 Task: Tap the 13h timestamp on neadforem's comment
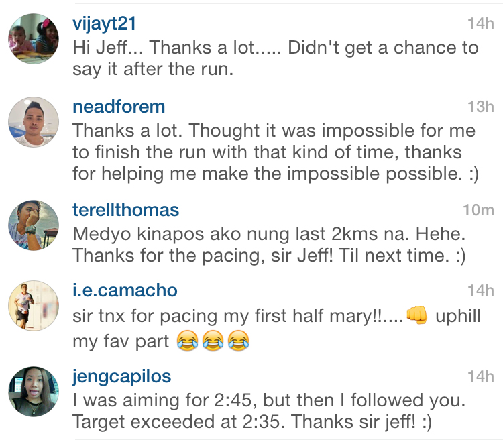tap(480, 107)
